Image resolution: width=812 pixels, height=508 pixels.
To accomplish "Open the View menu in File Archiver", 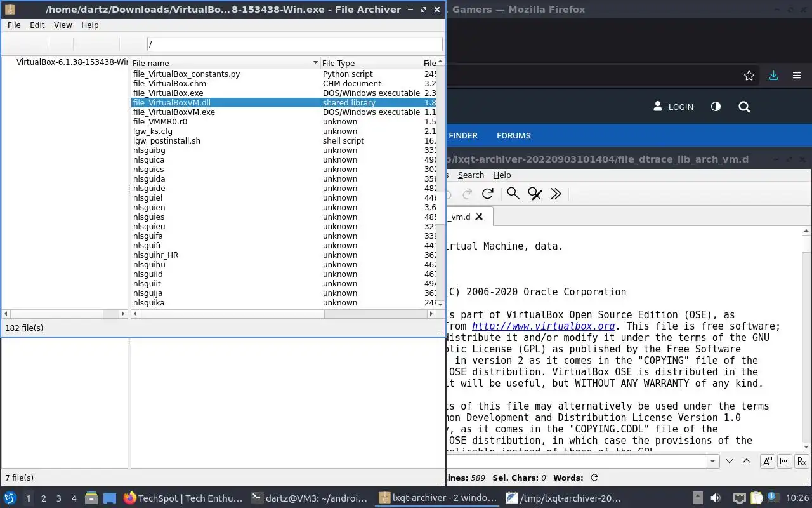I will (x=63, y=25).
